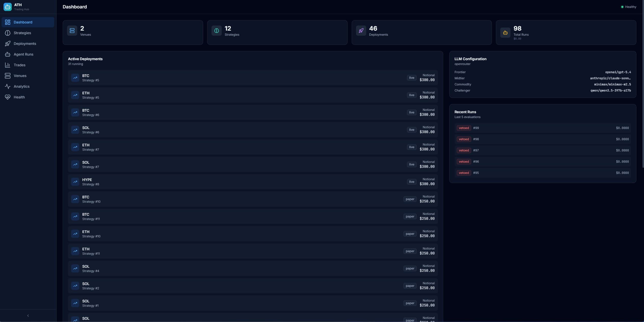Viewport: 644px width, 322px height.
Task: Collapse the sidebar with the chevron
Action: [x=28, y=315]
